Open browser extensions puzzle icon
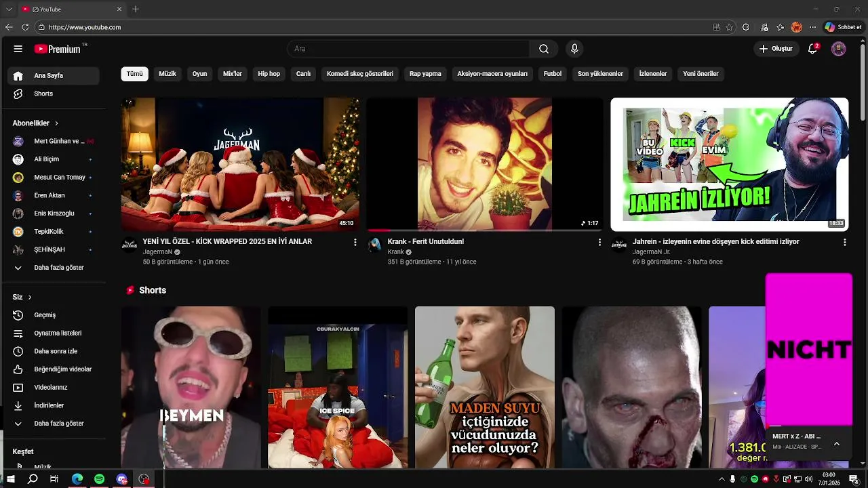The width and height of the screenshot is (868, 488). pos(746,27)
